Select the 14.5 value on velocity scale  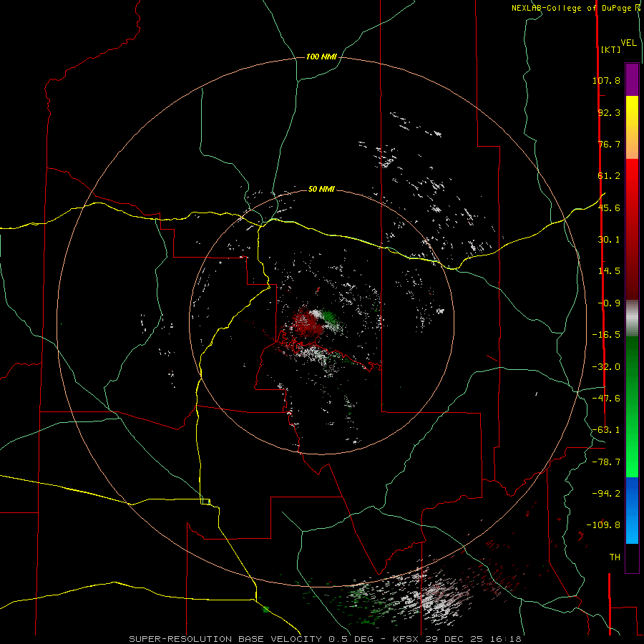point(609,271)
